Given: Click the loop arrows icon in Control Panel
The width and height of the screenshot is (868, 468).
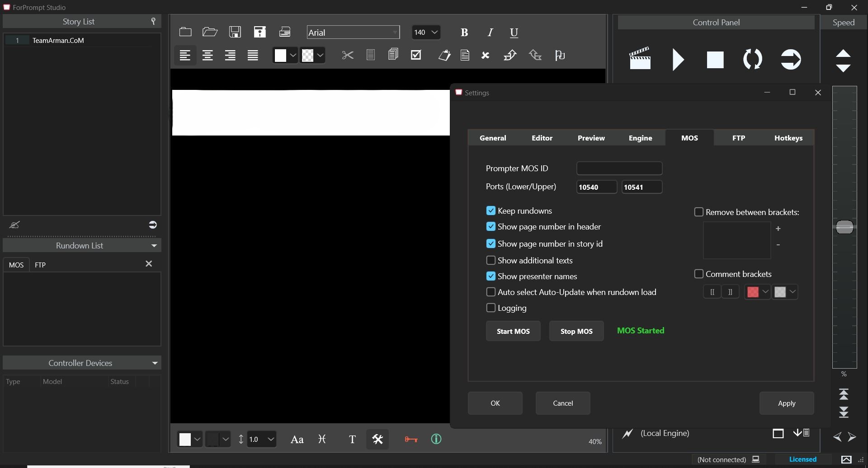Looking at the screenshot, I should 753,59.
